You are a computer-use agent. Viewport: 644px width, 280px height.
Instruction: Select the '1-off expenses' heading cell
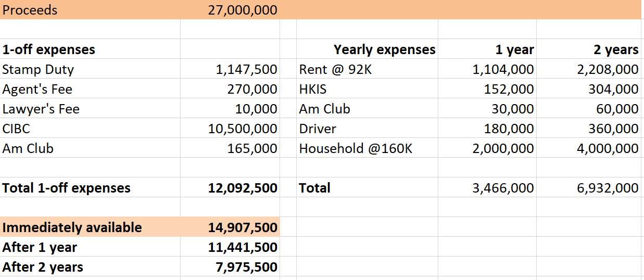90,49
